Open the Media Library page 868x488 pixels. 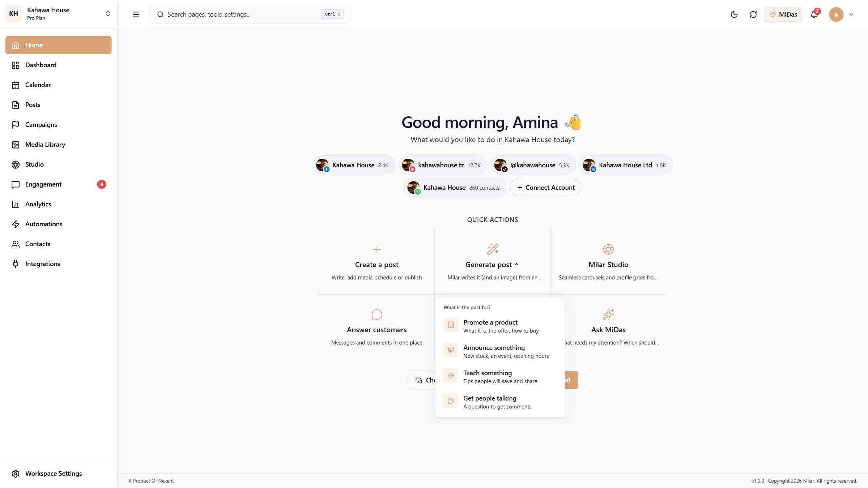pos(58,145)
